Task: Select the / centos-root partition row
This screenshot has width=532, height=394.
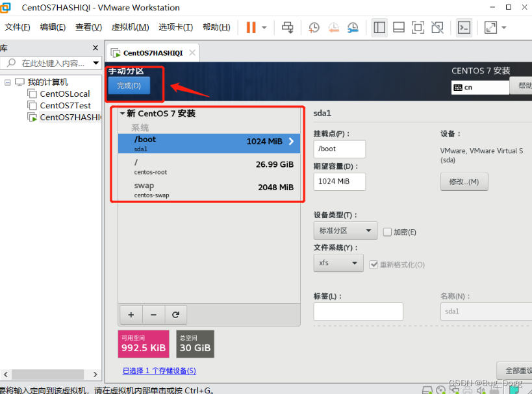Action: 209,166
